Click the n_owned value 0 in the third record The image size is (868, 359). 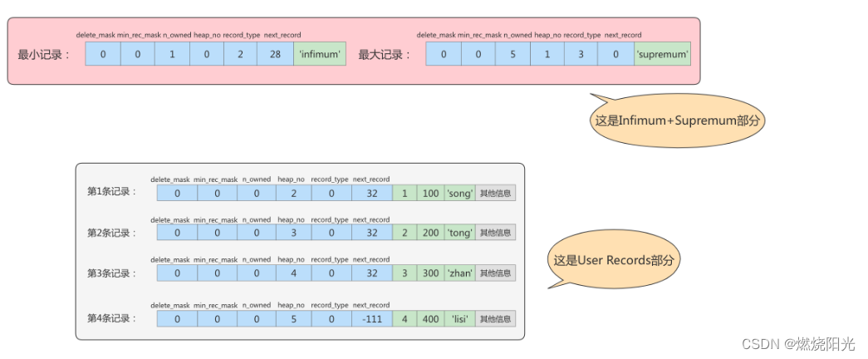(257, 273)
